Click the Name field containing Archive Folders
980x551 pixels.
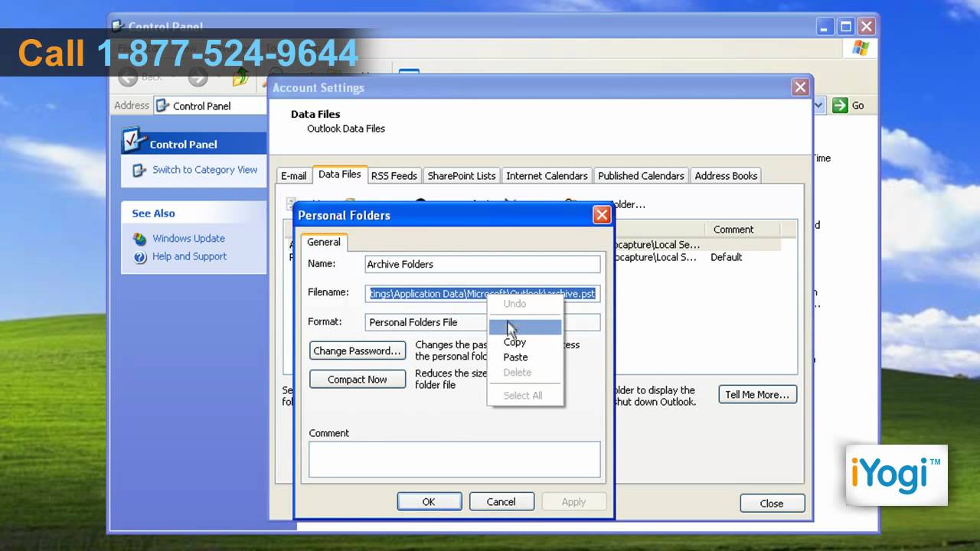click(482, 264)
